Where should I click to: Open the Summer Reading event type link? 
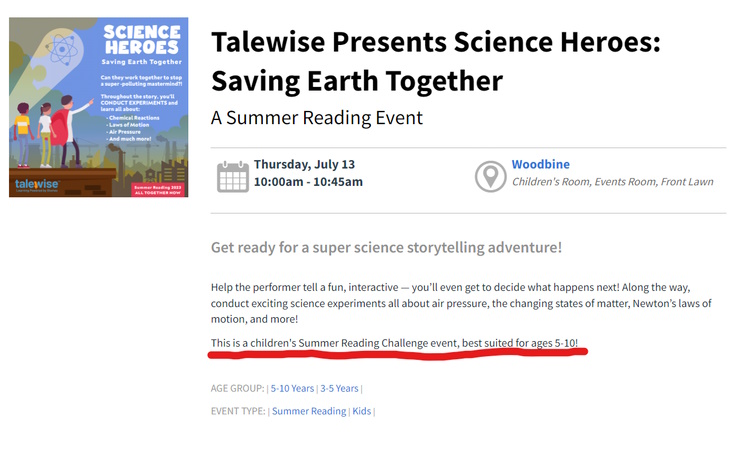click(x=309, y=411)
